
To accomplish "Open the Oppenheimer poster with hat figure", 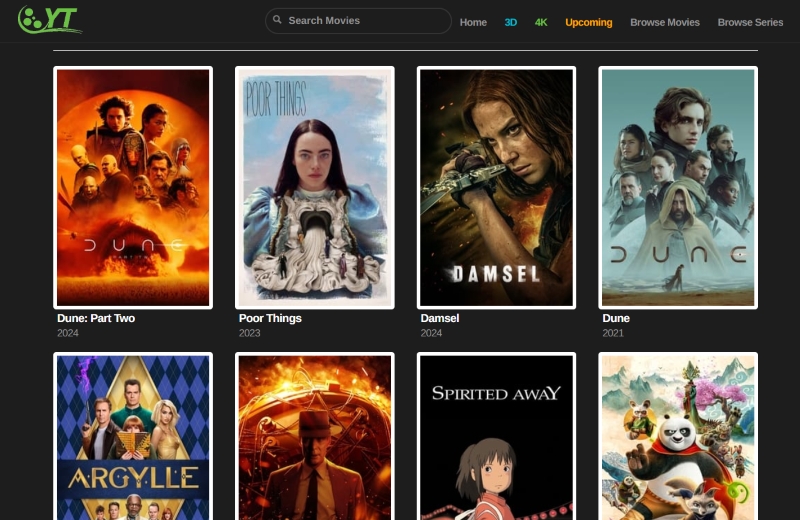I will [x=315, y=436].
